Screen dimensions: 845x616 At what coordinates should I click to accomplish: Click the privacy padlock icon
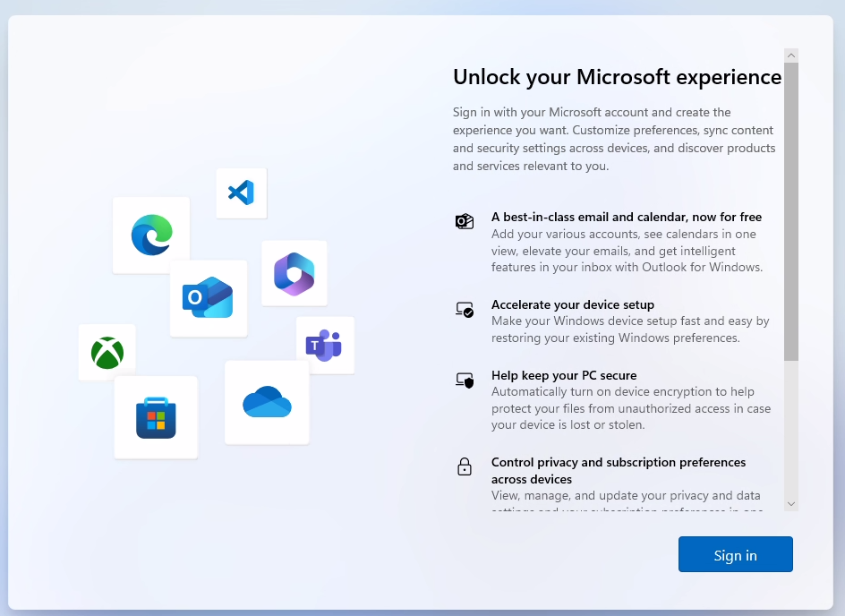(x=464, y=466)
